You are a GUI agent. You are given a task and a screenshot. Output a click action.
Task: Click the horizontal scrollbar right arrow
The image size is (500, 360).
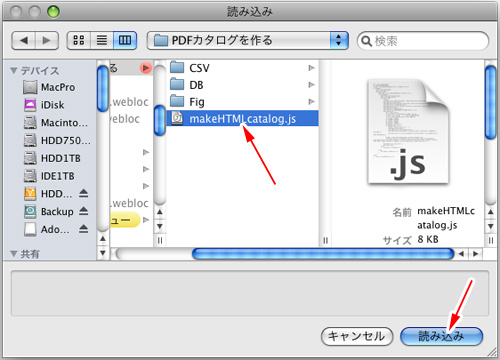tap(475, 254)
